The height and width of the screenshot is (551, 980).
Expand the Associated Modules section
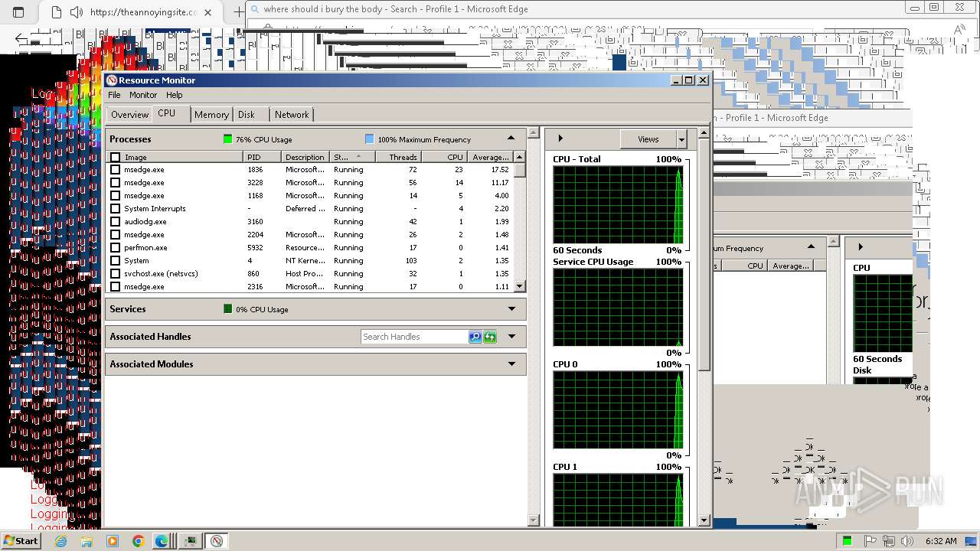511,364
